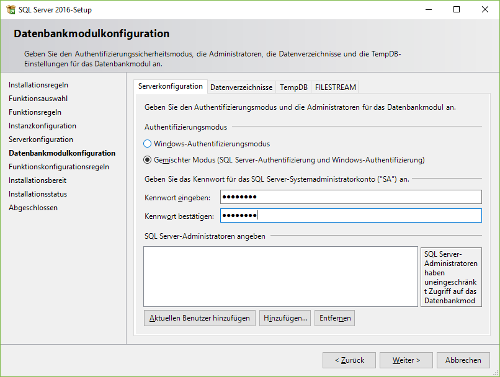Image resolution: width=500 pixels, height=377 pixels.
Task: Switch to the Serverkonfiguration tab
Action: 170,87
